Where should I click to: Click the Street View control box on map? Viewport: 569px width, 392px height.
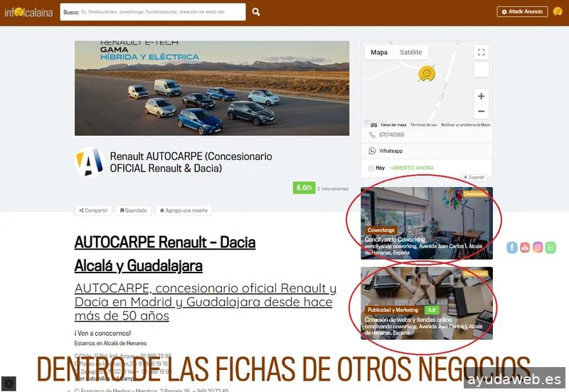pyautogui.click(x=482, y=70)
